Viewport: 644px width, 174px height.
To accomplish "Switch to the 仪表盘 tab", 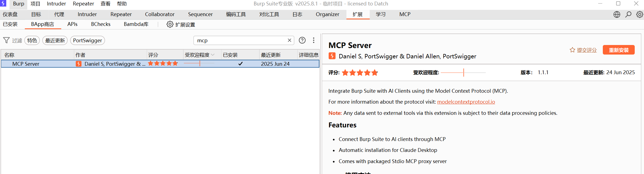I will tap(10, 14).
